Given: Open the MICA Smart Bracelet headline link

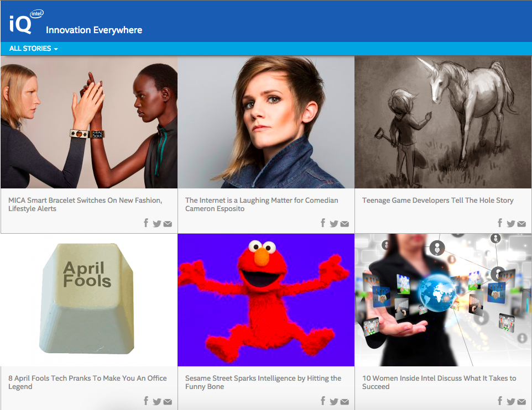Looking at the screenshot, I should (85, 204).
